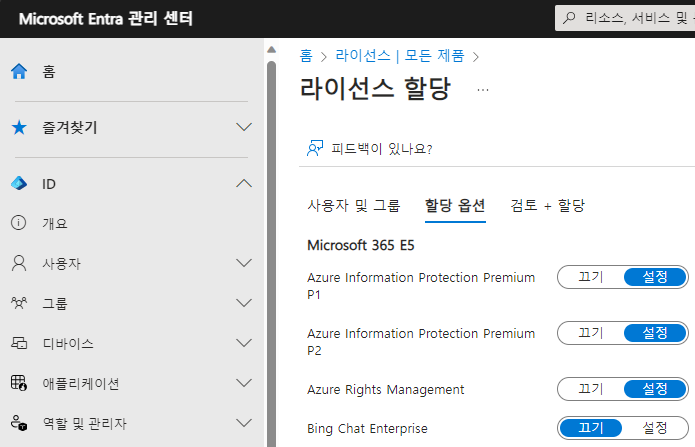Open the more options ellipsis next to 라이선스 할당

(x=483, y=90)
